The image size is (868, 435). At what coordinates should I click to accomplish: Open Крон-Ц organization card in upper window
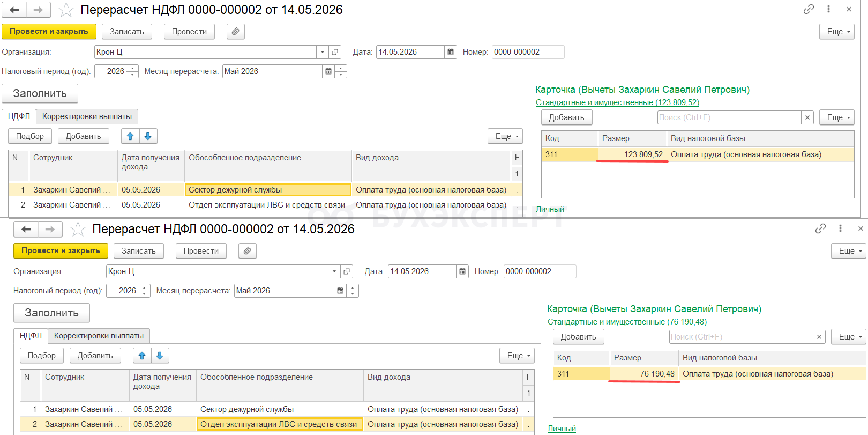coord(335,52)
